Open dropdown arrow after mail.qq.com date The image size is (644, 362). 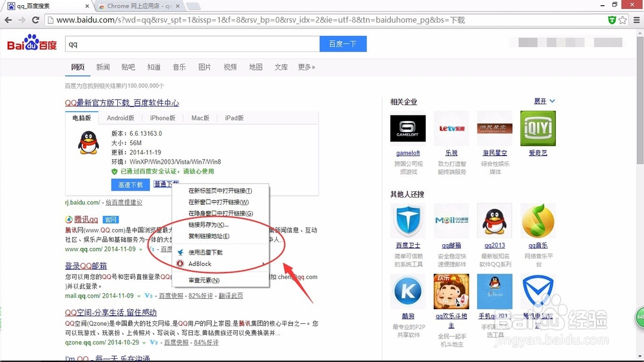(x=139, y=296)
